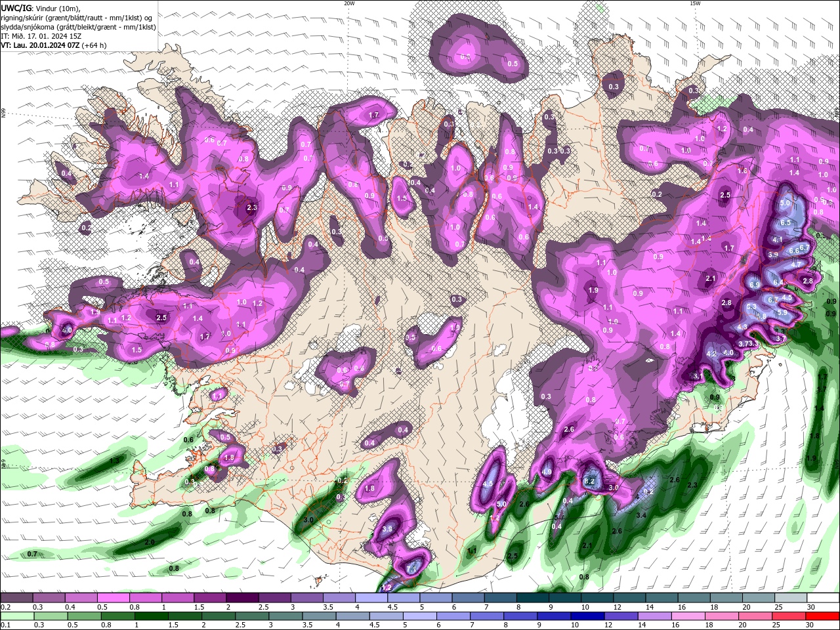Click the '4.7' precipitation value on the map
Viewport: 840px width, 630px height.
pyautogui.click(x=797, y=264)
